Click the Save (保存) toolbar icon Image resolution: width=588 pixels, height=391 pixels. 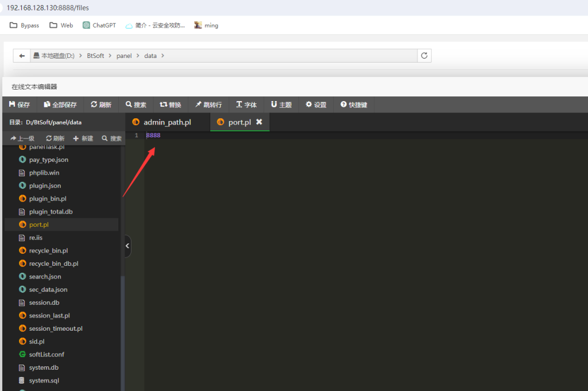pos(20,104)
